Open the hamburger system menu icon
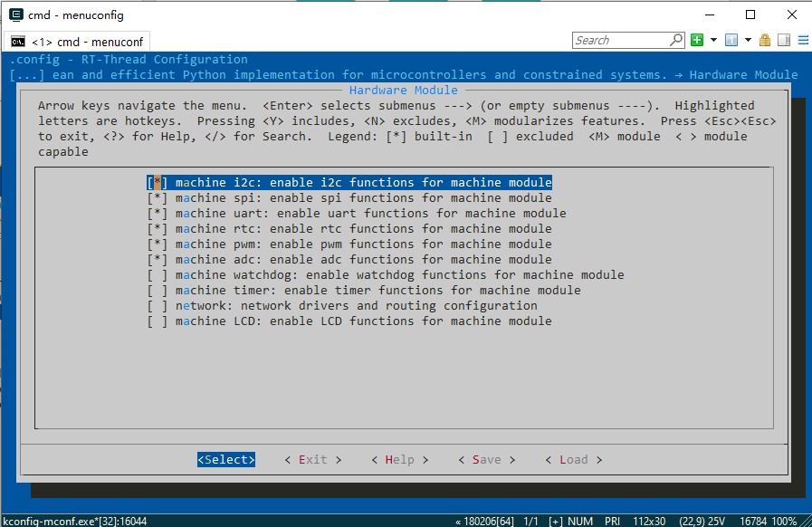 (x=803, y=40)
